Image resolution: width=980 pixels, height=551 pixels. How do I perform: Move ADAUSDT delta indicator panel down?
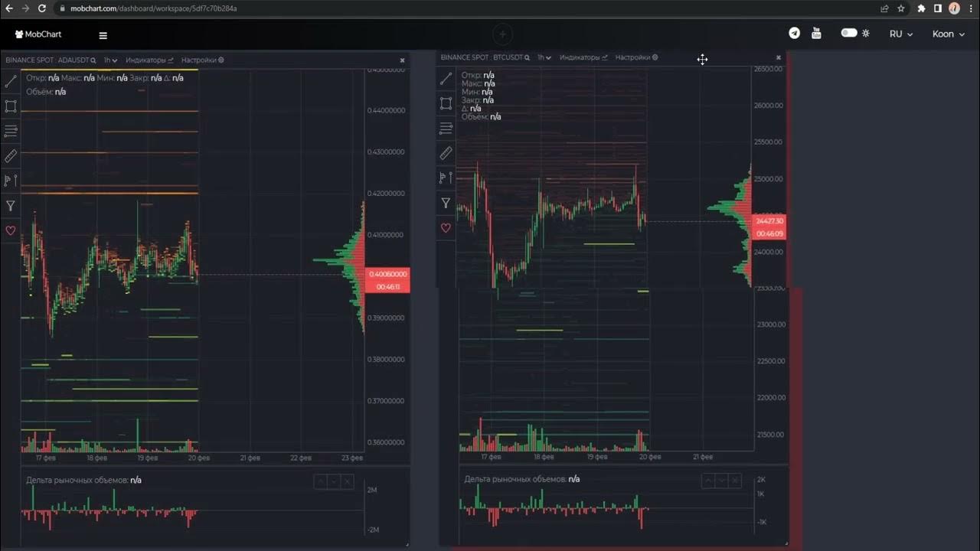[x=334, y=481]
